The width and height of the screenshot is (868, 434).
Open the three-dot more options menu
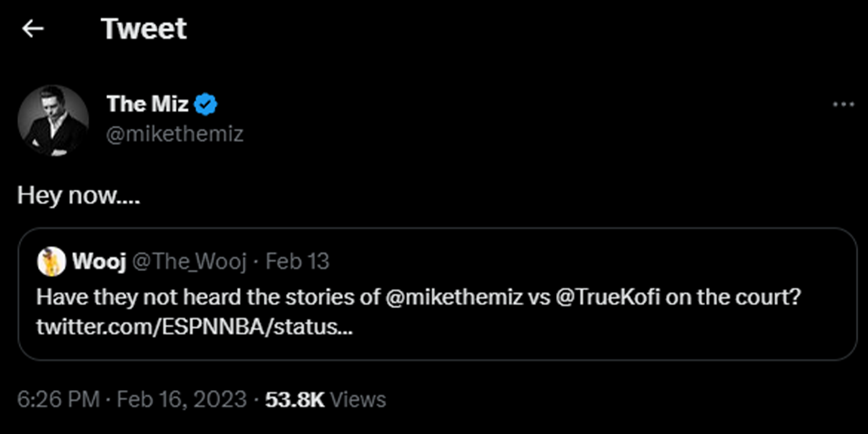(x=843, y=105)
